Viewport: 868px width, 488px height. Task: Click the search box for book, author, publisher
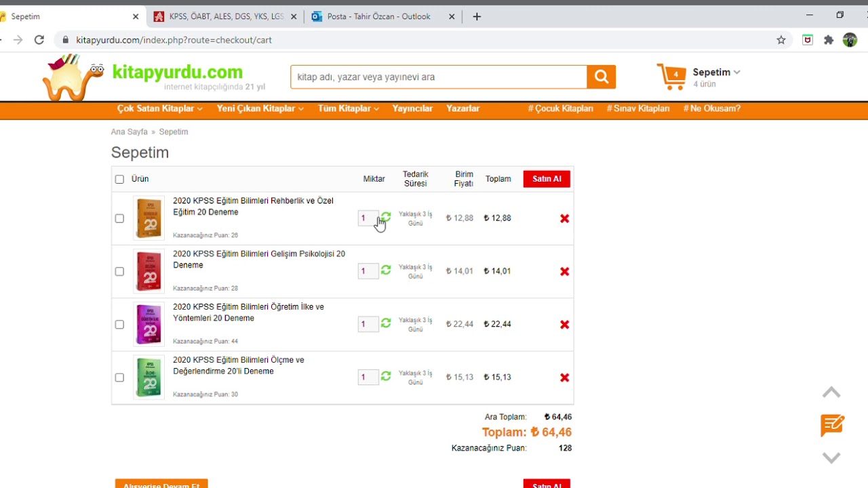point(439,77)
